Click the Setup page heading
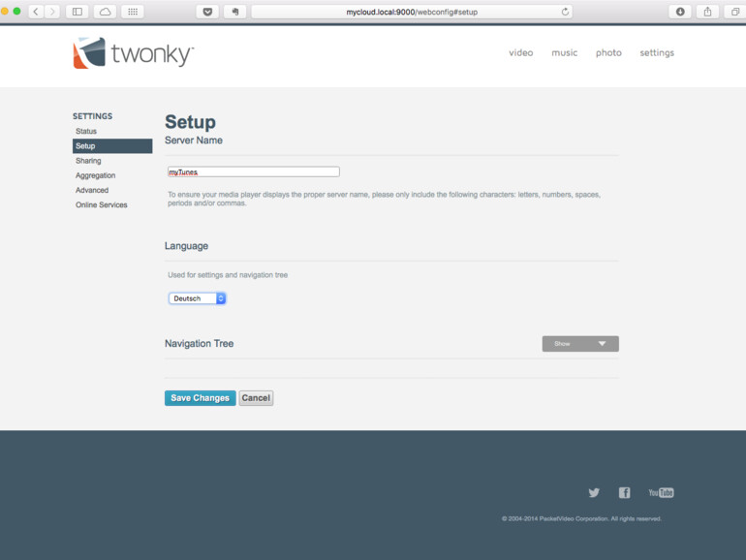Viewport: 746px width, 560px height. point(190,122)
